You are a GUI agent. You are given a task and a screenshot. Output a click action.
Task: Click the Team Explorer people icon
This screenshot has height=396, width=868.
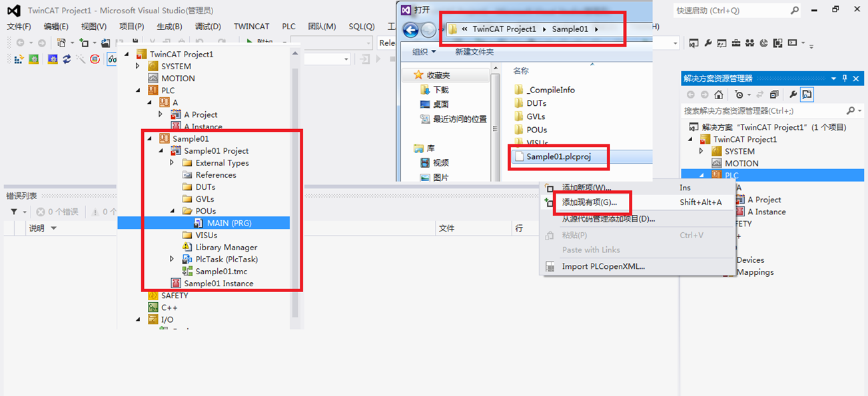750,43
